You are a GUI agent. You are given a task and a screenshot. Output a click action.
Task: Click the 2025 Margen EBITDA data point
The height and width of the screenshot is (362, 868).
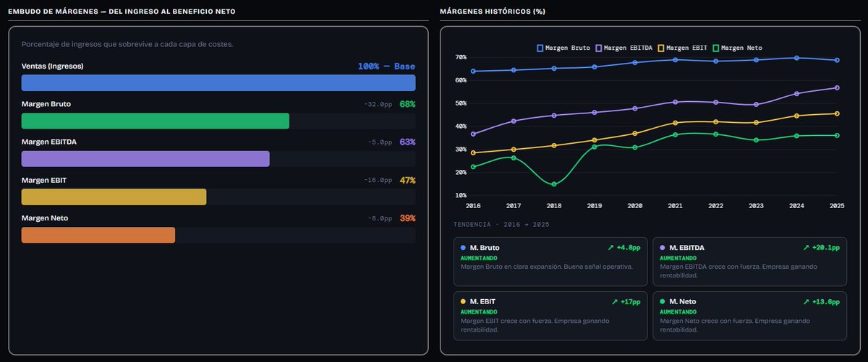[837, 87]
